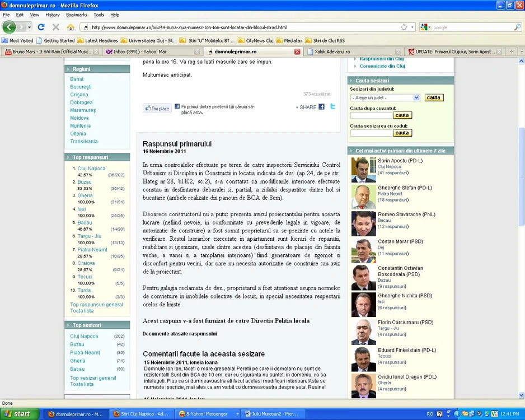The height and width of the screenshot is (420, 525).
Task: Switch to the Xalok Adevarul.ro tab
Action: point(354,52)
